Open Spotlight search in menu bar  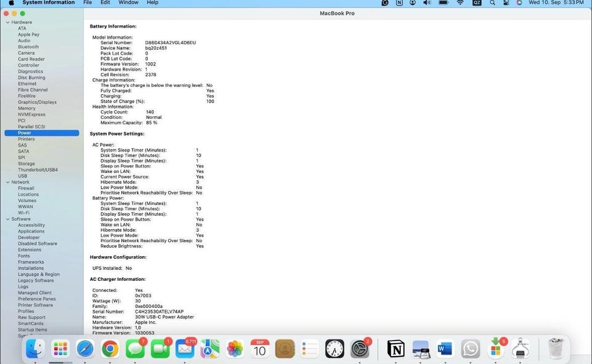click(x=492, y=3)
